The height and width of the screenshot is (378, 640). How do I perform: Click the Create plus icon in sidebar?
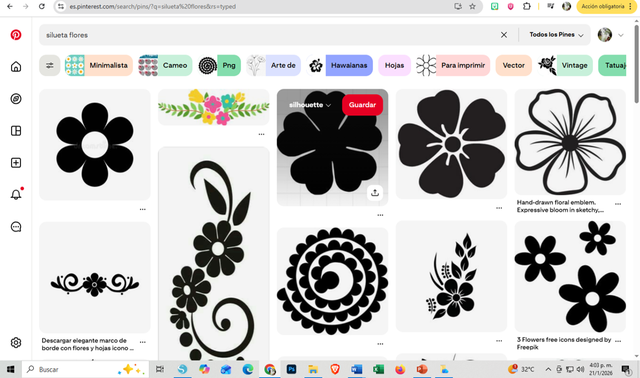pyautogui.click(x=16, y=163)
